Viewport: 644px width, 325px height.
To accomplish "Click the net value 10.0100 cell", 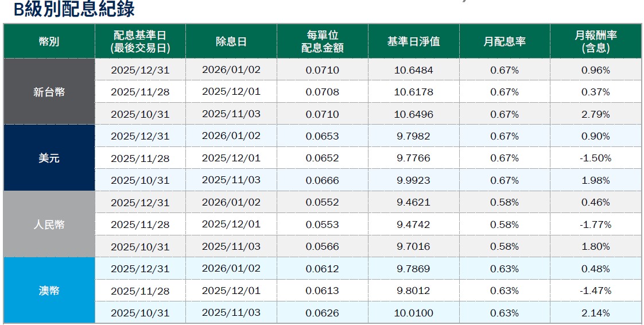I will (x=413, y=313).
